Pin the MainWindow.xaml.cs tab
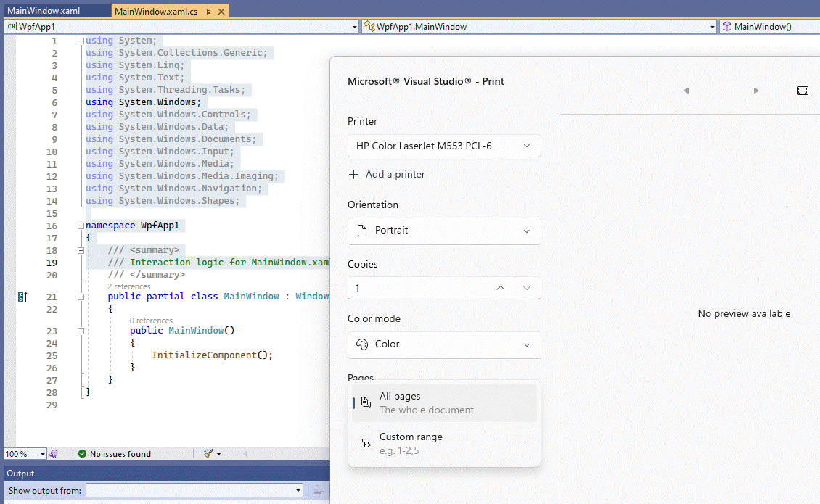The image size is (820, 504). coord(208,12)
